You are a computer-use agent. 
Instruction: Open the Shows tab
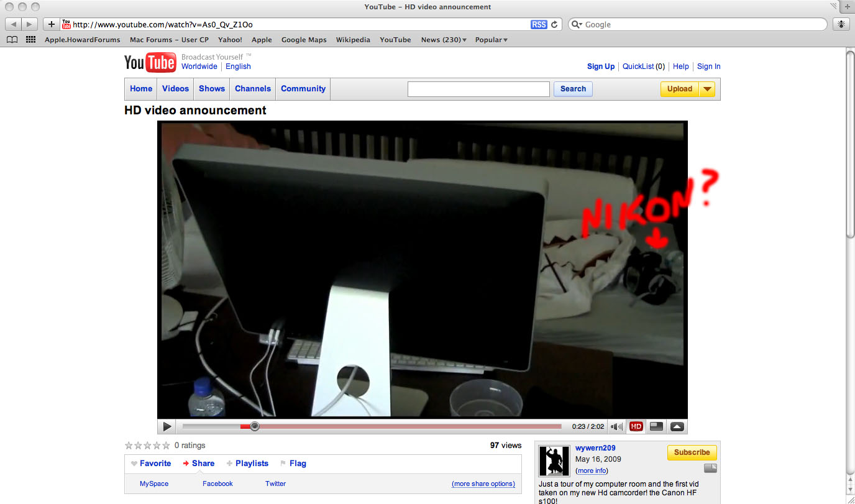point(212,89)
